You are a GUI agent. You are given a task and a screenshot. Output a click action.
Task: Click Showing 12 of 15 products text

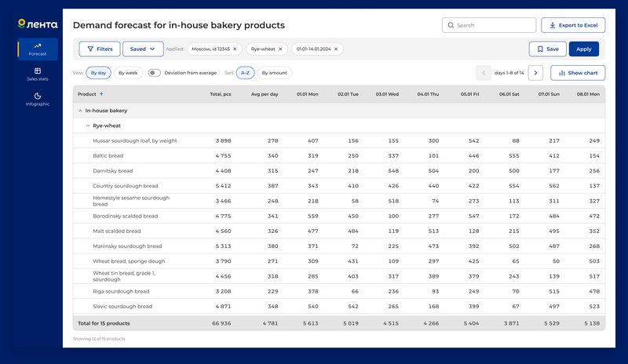coord(99,339)
